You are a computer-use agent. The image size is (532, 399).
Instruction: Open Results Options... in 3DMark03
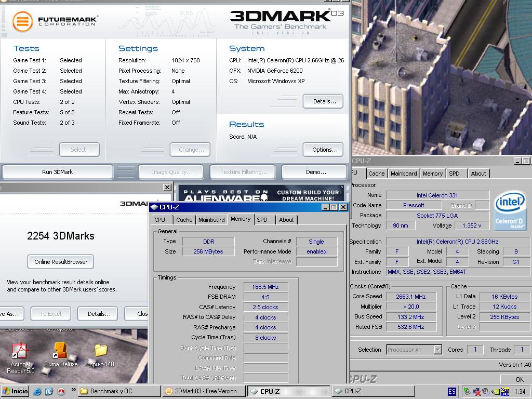pos(323,150)
